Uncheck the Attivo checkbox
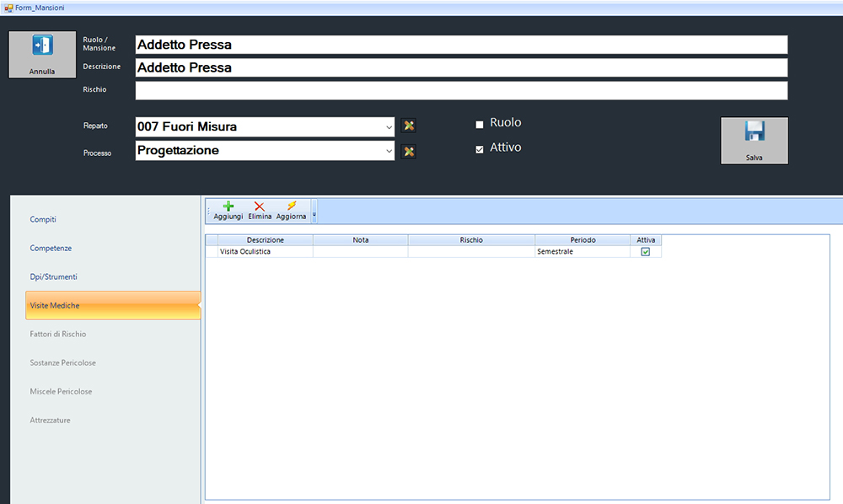 coord(480,149)
